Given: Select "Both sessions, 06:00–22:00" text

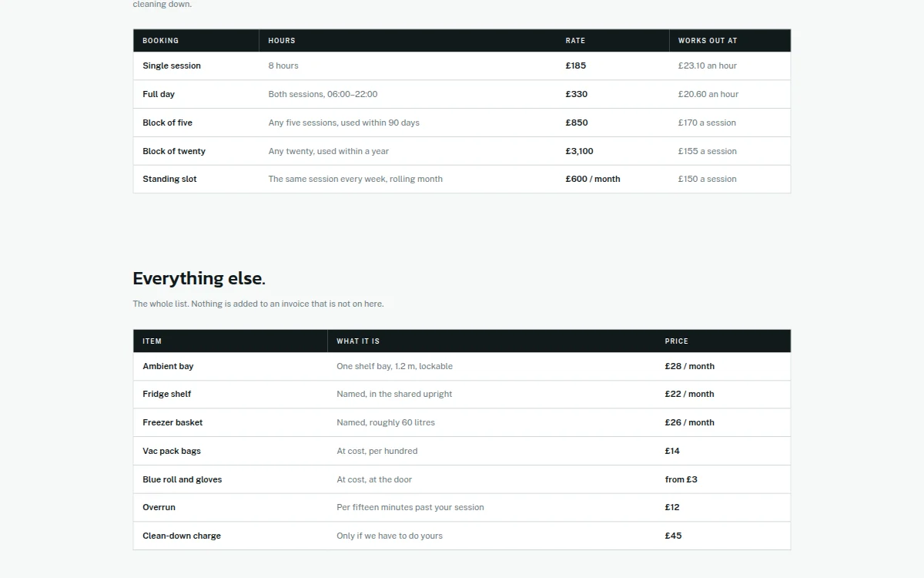Looking at the screenshot, I should (323, 94).
